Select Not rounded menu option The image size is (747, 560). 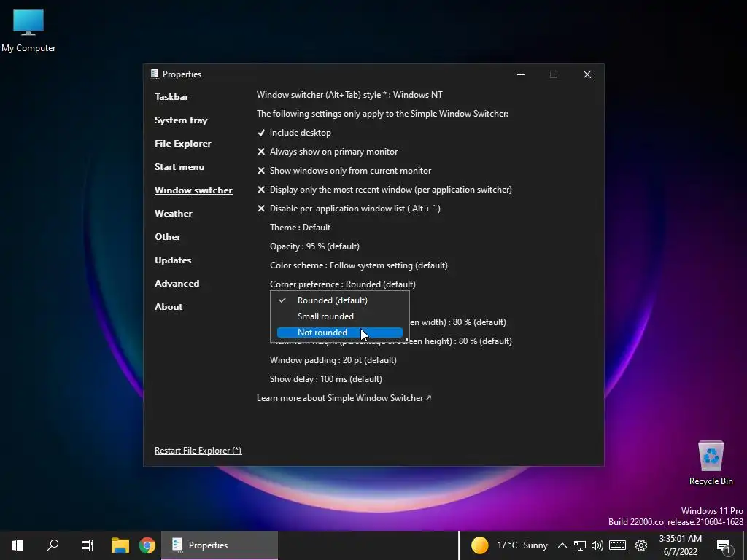[340, 332]
